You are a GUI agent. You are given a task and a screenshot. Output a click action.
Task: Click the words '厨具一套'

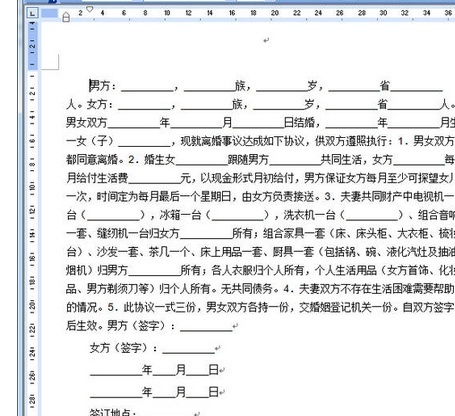293,252
